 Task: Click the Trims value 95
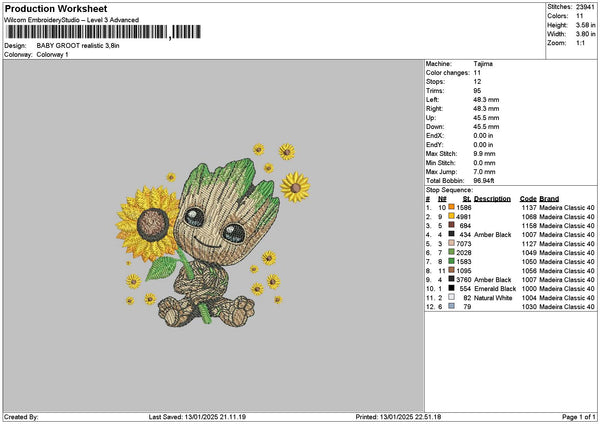click(x=477, y=91)
